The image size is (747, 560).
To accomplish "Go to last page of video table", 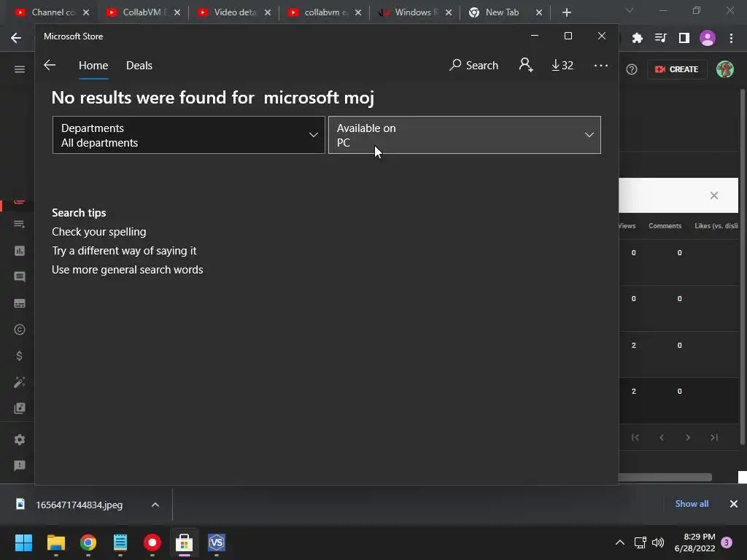I will tap(713, 437).
